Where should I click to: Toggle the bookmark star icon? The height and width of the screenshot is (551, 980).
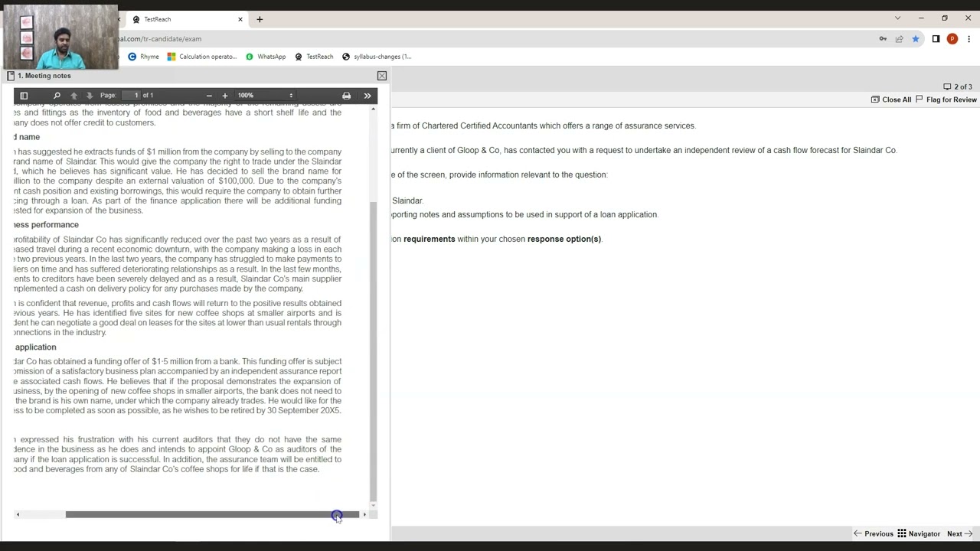[915, 39]
